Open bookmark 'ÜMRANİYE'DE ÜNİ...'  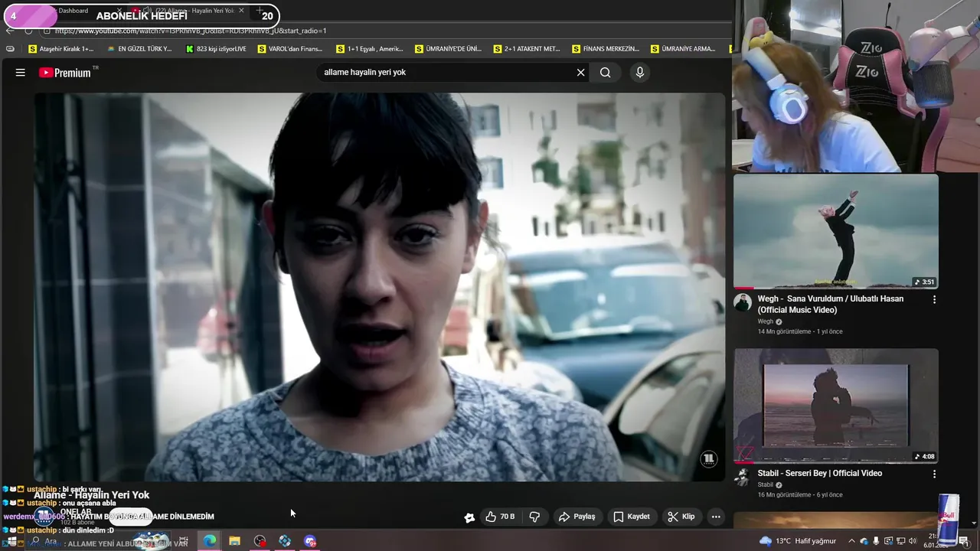point(449,49)
